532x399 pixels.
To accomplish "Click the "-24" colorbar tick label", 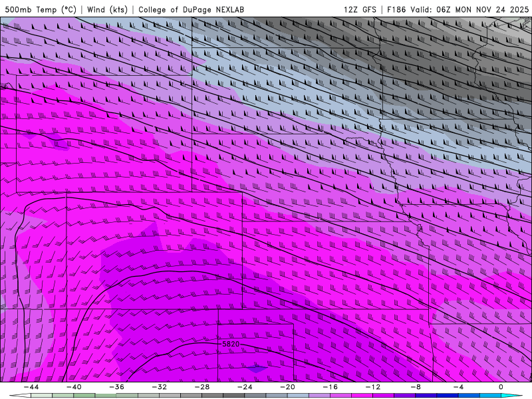I will pos(245,387).
